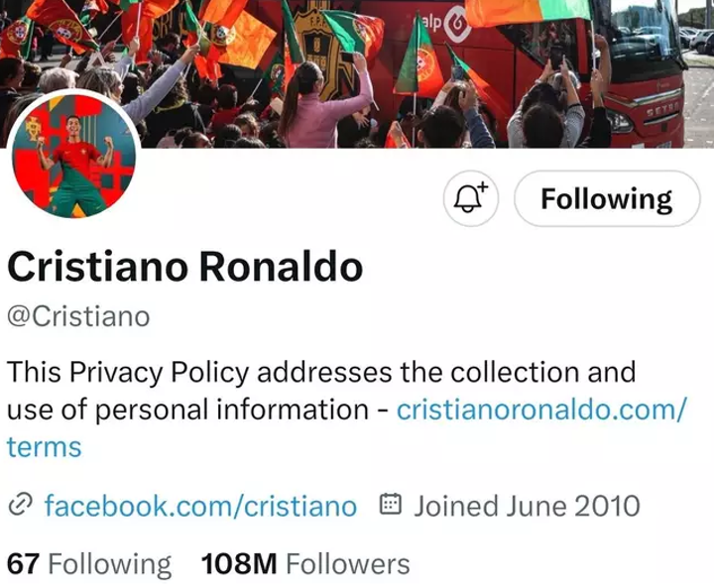View the 108M Followers list
The width and height of the screenshot is (714, 588).
(305, 564)
